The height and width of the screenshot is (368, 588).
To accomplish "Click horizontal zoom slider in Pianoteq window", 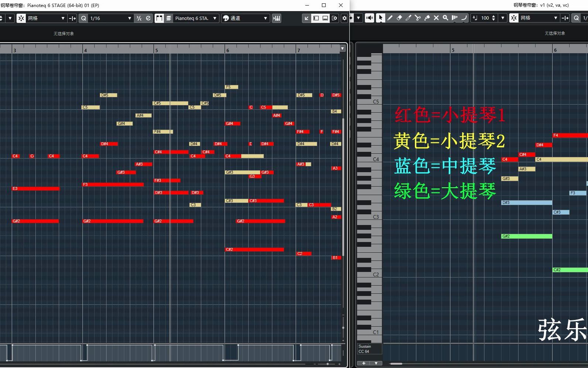I will (327, 364).
